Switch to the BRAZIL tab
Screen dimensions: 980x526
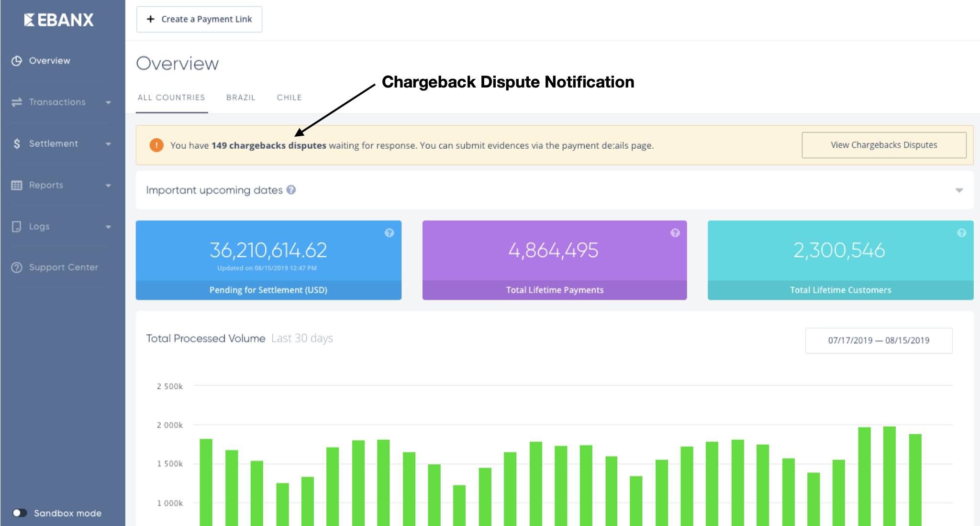point(241,98)
